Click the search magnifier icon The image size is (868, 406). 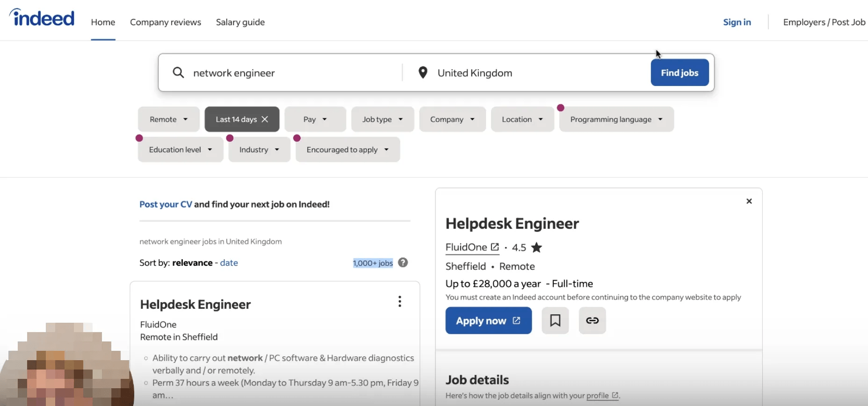[178, 72]
